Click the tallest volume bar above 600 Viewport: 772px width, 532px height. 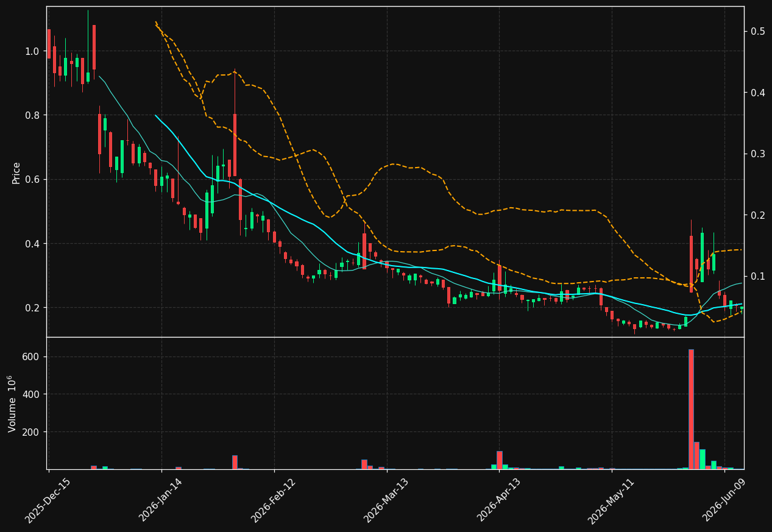pyautogui.click(x=691, y=409)
